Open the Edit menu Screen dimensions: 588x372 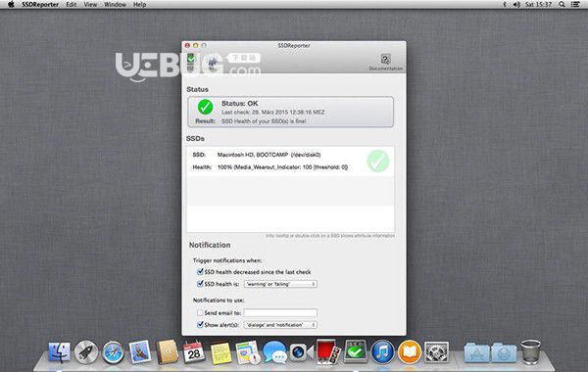tap(72, 5)
